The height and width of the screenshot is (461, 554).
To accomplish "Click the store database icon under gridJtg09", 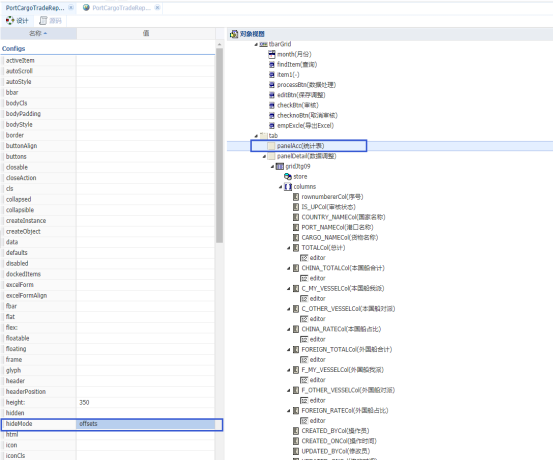I will tap(288, 176).
